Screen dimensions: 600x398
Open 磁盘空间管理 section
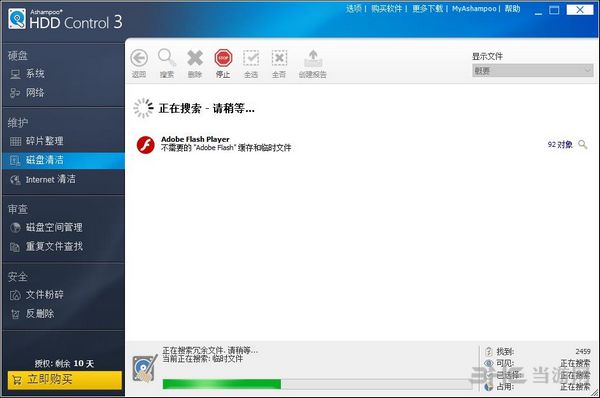(54, 227)
